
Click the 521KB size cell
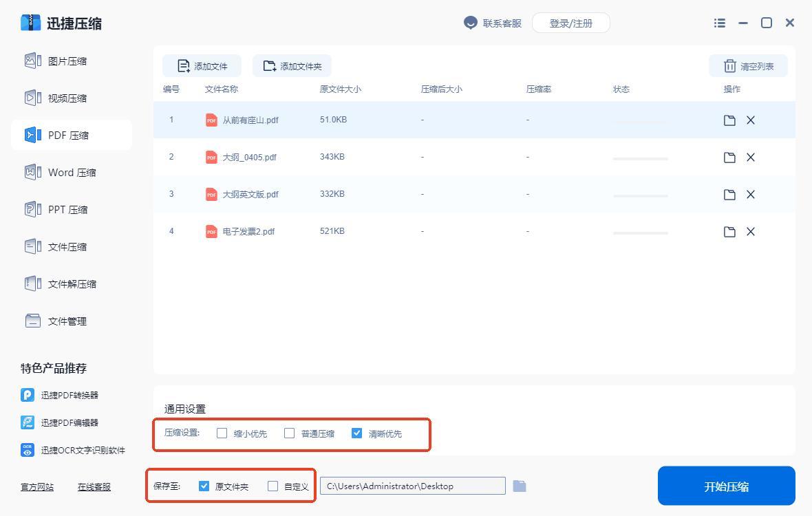coord(332,231)
